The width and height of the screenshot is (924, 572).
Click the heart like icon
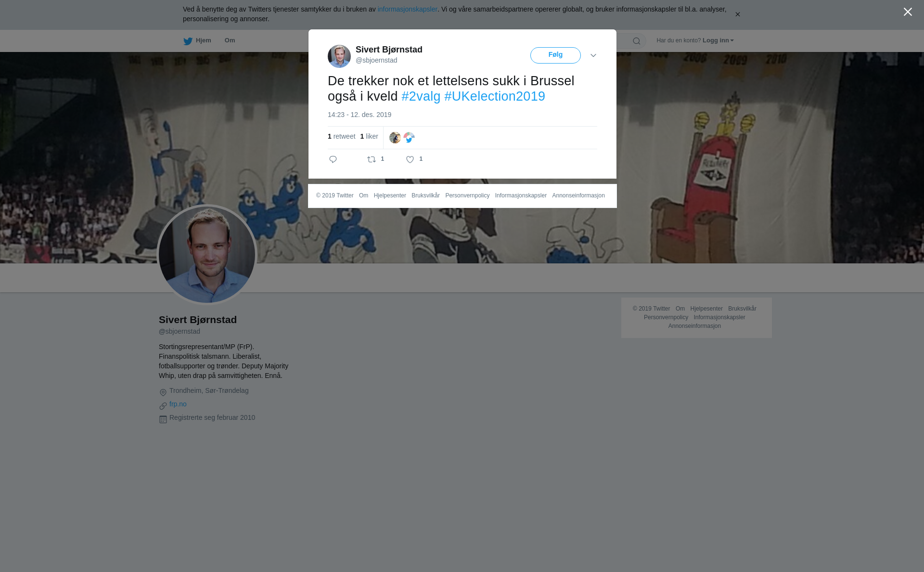coord(410,159)
